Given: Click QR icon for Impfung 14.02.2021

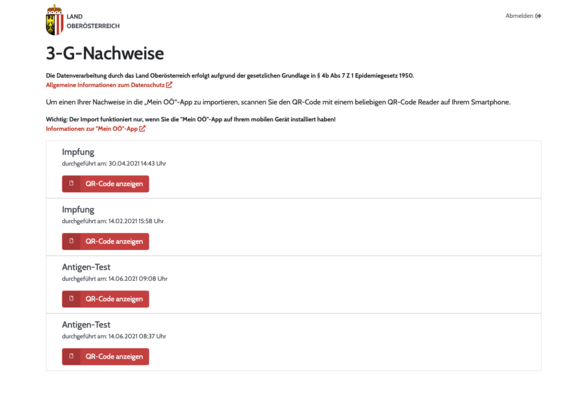Looking at the screenshot, I should pyautogui.click(x=71, y=241).
